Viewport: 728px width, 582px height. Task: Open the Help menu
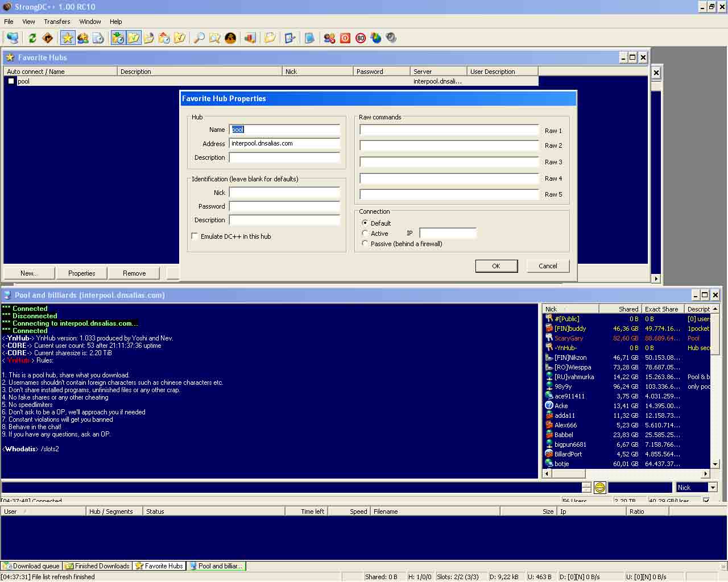(x=115, y=22)
